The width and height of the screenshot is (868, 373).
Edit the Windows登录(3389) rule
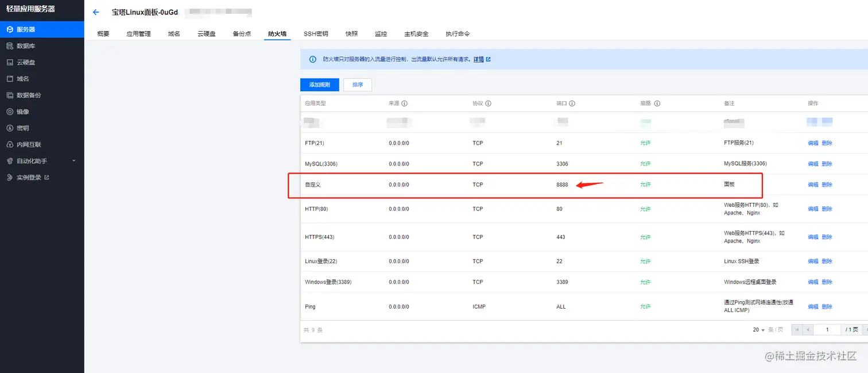coord(813,282)
